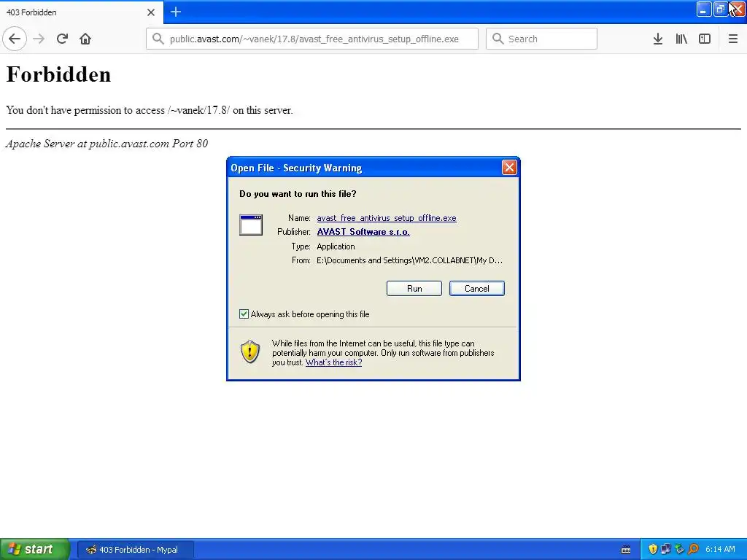Go back using the back arrow
The image size is (747, 560).
15,39
